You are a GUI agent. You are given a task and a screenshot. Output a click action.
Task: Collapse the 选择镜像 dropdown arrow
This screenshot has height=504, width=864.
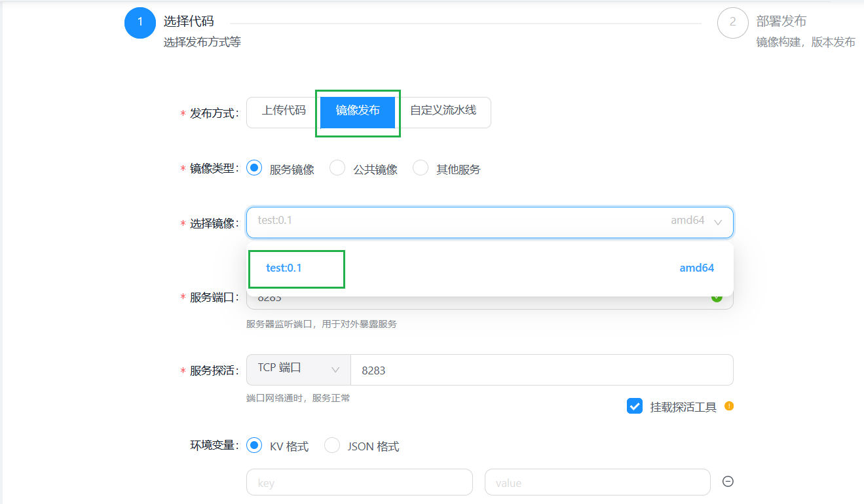click(718, 223)
